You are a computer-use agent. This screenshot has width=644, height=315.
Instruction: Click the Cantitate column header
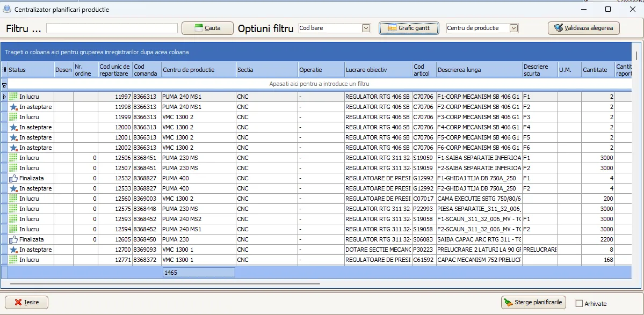click(x=598, y=70)
